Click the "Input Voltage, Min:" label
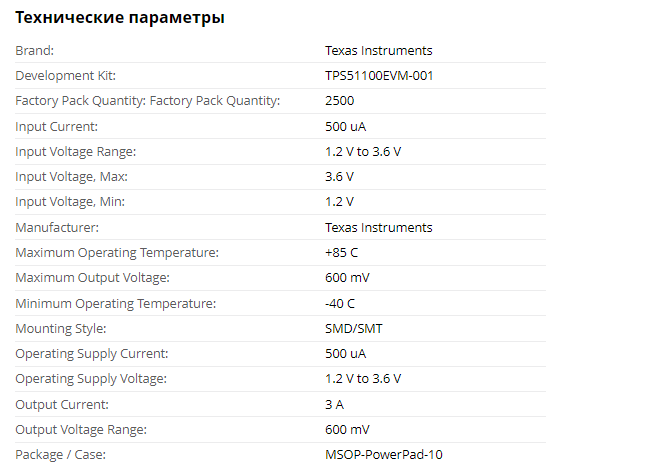This screenshot has width=657, height=467. click(70, 202)
